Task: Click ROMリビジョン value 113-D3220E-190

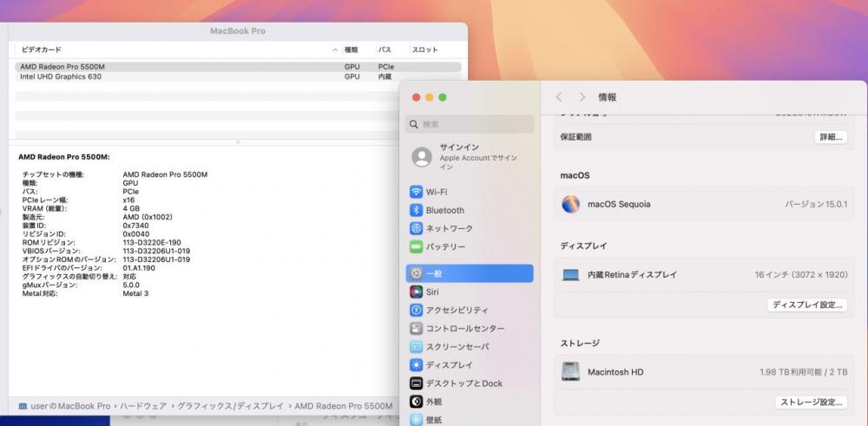Action: (x=152, y=242)
